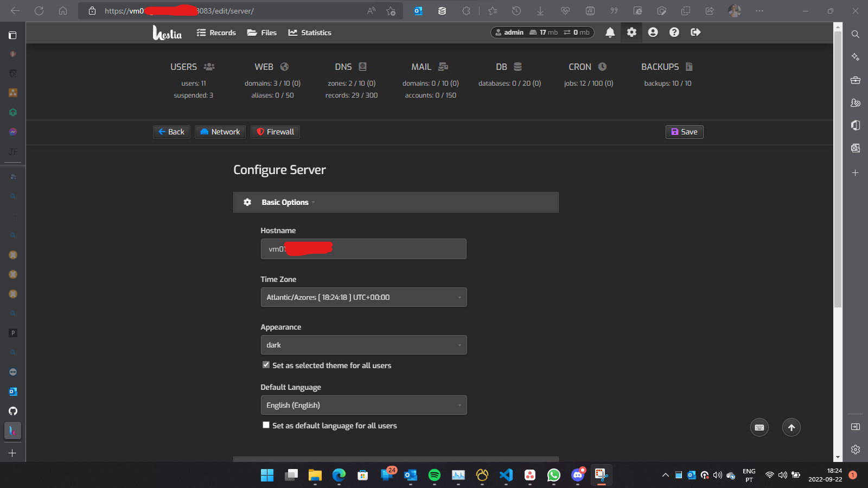Image resolution: width=868 pixels, height=488 pixels.
Task: Add this page to favorites
Action: pyautogui.click(x=391, y=11)
